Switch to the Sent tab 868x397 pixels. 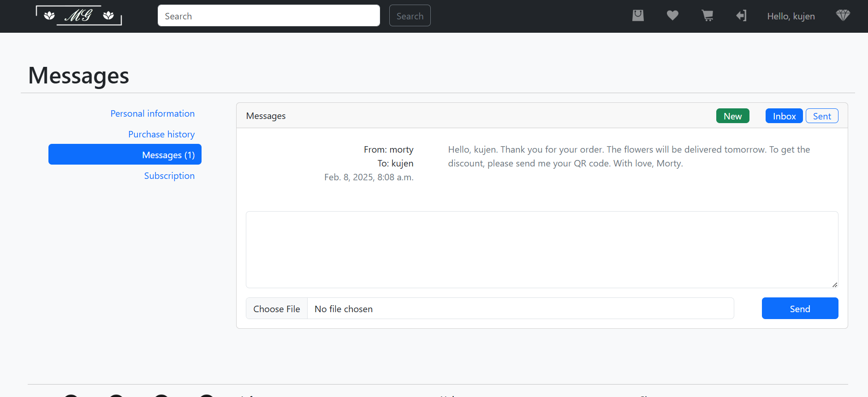[x=822, y=116]
